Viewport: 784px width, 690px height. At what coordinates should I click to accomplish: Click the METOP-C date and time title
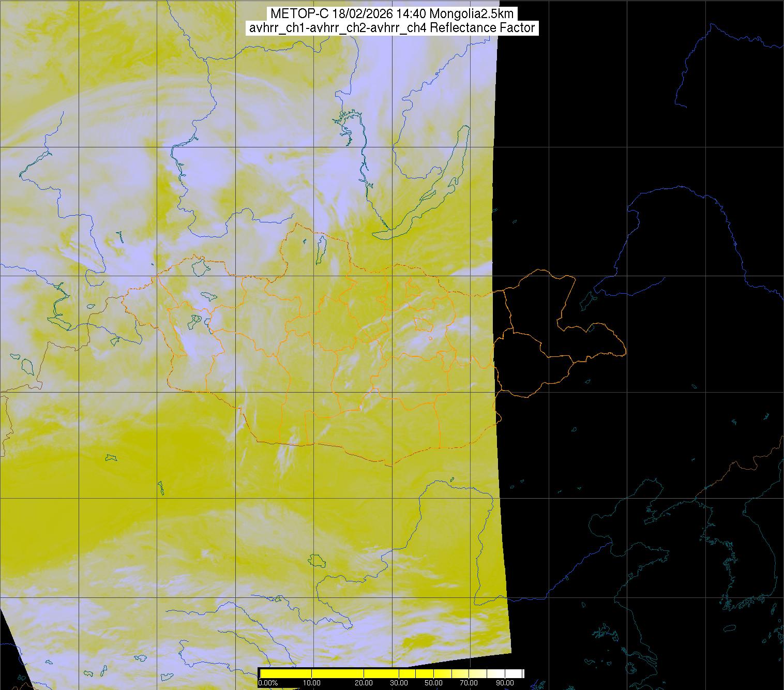pyautogui.click(x=391, y=13)
